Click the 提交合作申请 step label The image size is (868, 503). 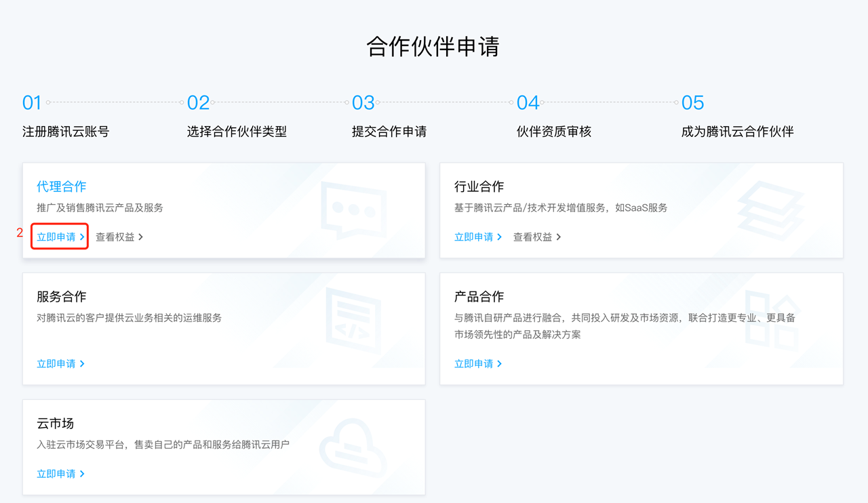(389, 132)
